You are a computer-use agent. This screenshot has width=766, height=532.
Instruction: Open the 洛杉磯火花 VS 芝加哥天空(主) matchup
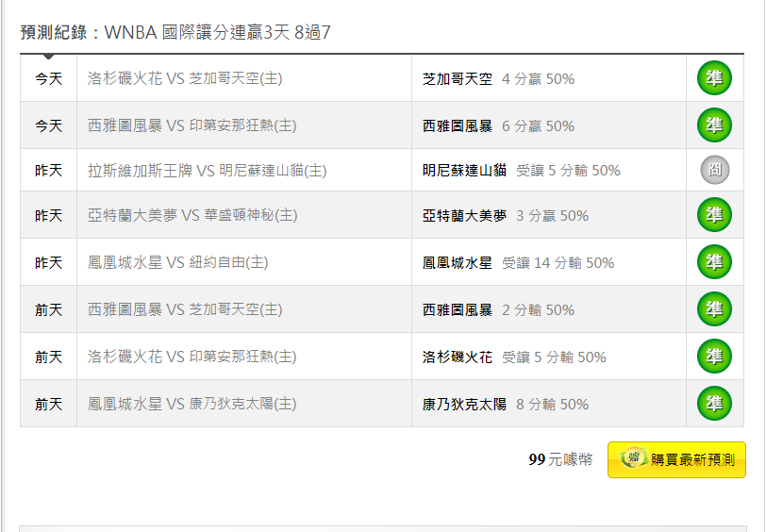[x=185, y=78]
